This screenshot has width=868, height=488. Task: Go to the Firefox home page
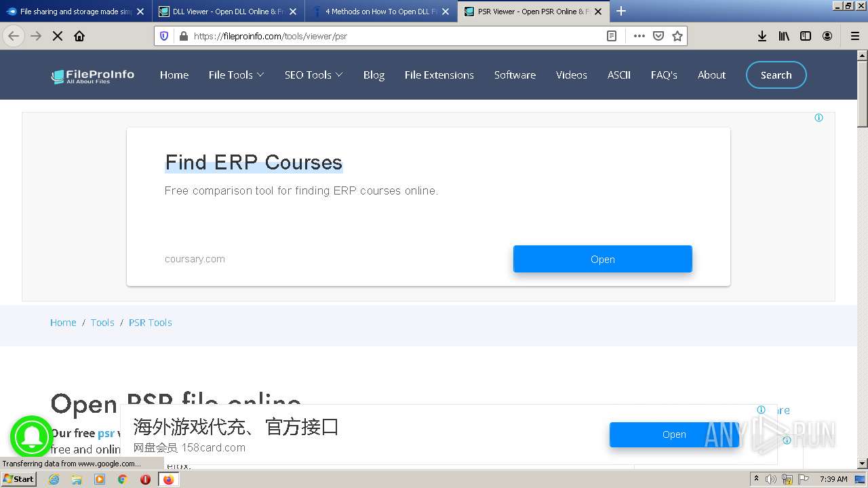coord(79,36)
